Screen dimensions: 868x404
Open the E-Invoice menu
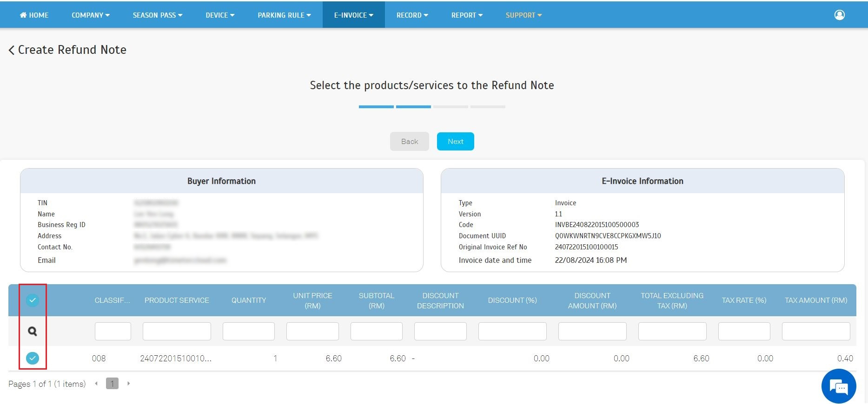pyautogui.click(x=353, y=15)
